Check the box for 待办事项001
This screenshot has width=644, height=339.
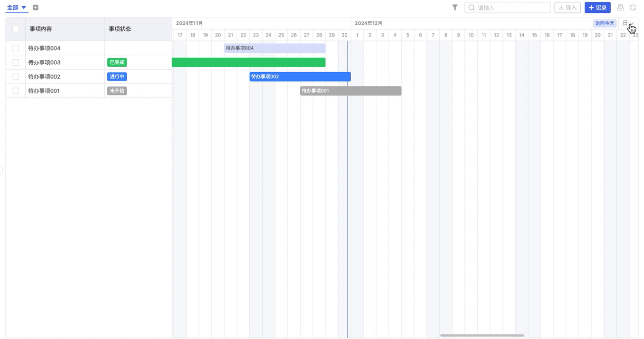16,91
